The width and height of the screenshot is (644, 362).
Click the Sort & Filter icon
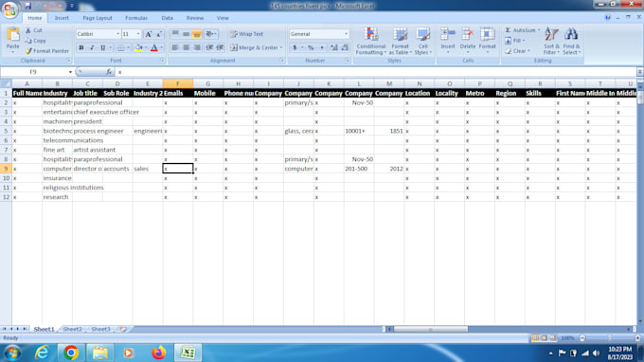(551, 34)
